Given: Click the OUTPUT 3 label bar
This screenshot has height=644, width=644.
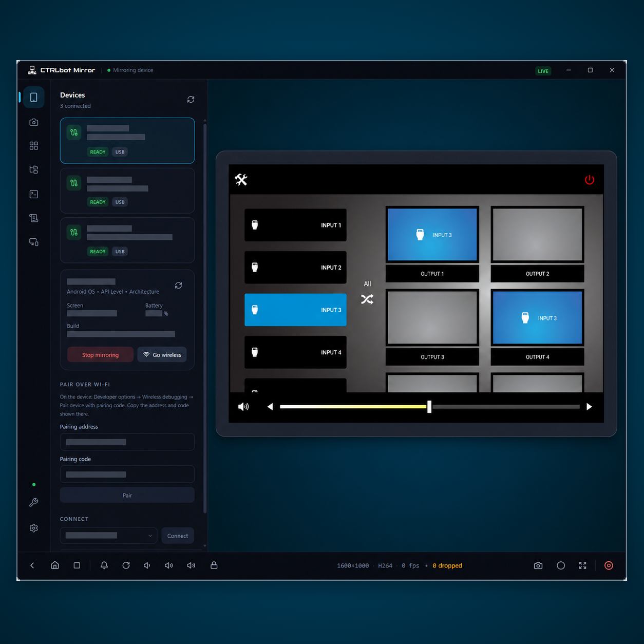Looking at the screenshot, I should coord(432,357).
